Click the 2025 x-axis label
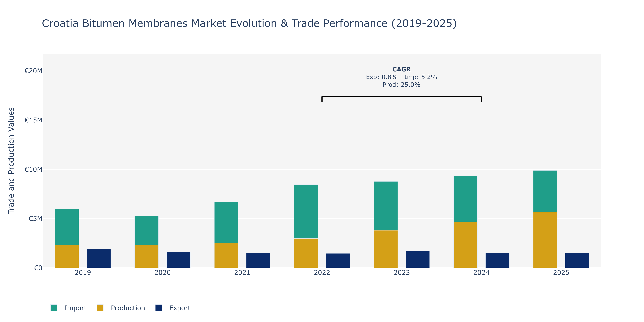 point(561,272)
